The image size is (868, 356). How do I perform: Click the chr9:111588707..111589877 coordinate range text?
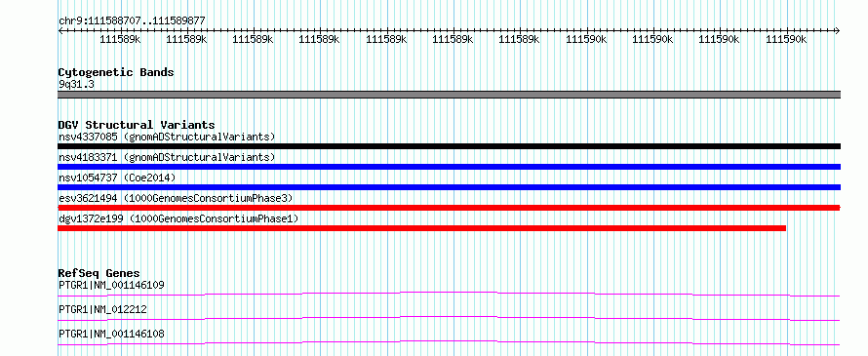(132, 20)
